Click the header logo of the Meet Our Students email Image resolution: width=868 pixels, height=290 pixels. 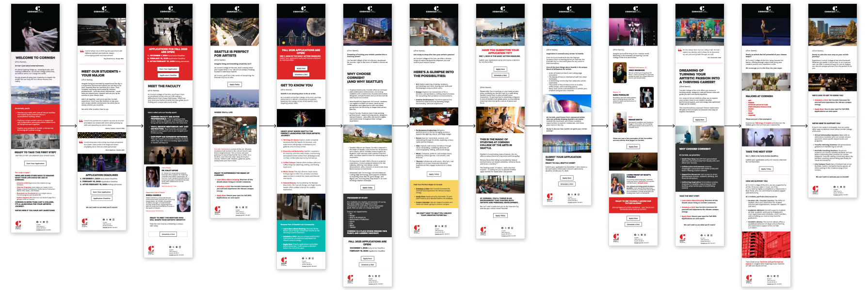tap(102, 10)
